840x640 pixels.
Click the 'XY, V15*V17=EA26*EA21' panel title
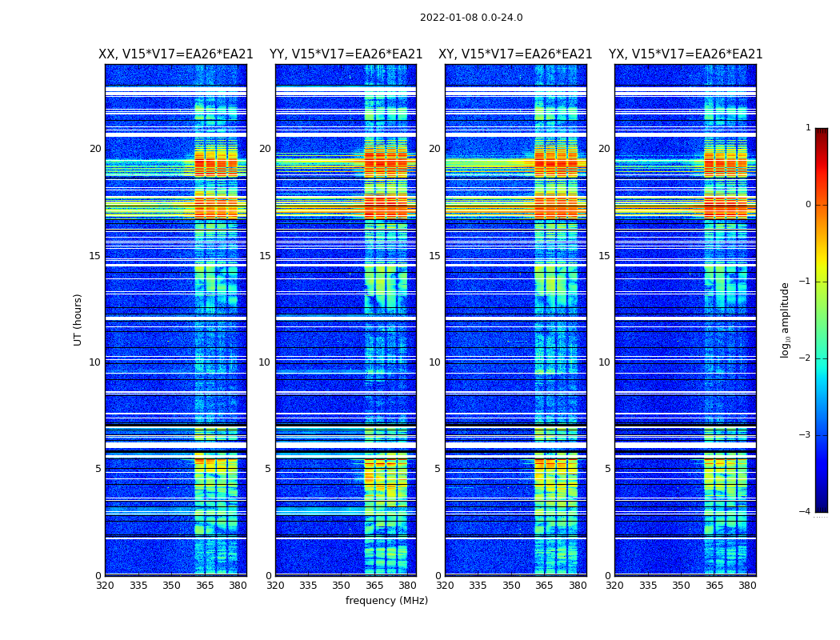click(515, 54)
